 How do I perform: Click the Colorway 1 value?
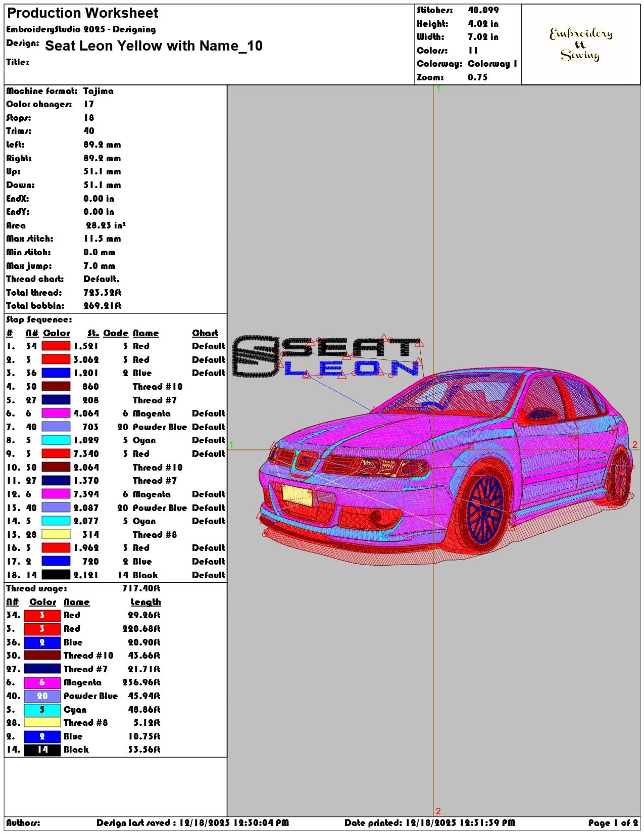pyautogui.click(x=492, y=64)
